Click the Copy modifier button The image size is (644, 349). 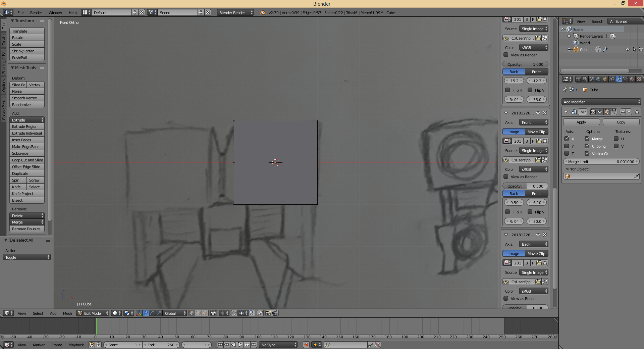click(x=621, y=122)
